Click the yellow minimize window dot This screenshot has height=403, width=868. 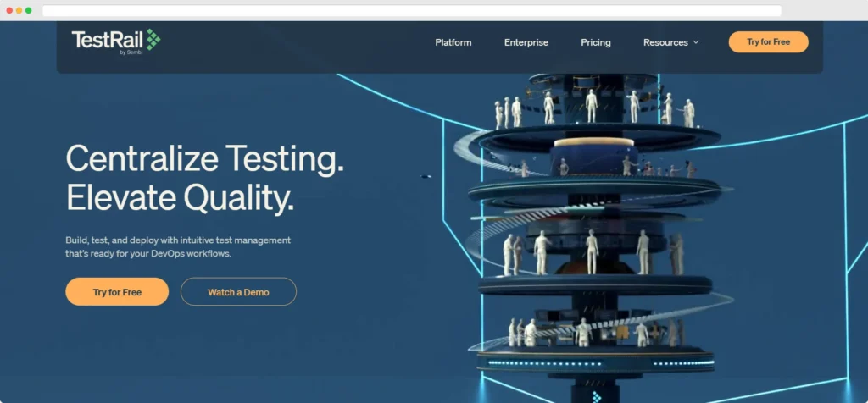click(19, 10)
